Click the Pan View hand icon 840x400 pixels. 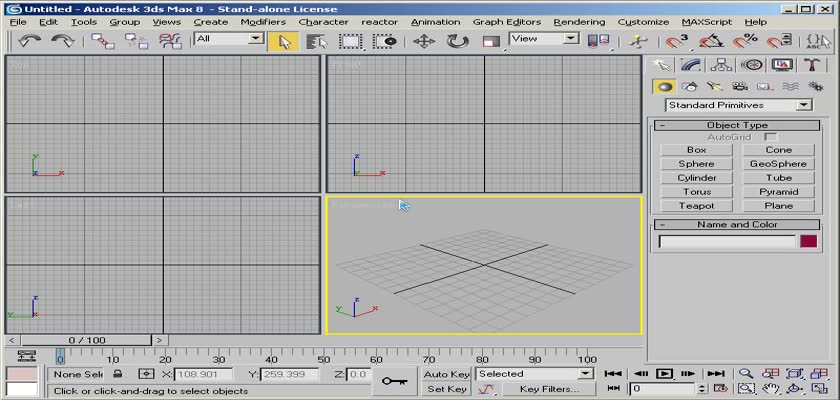(771, 388)
